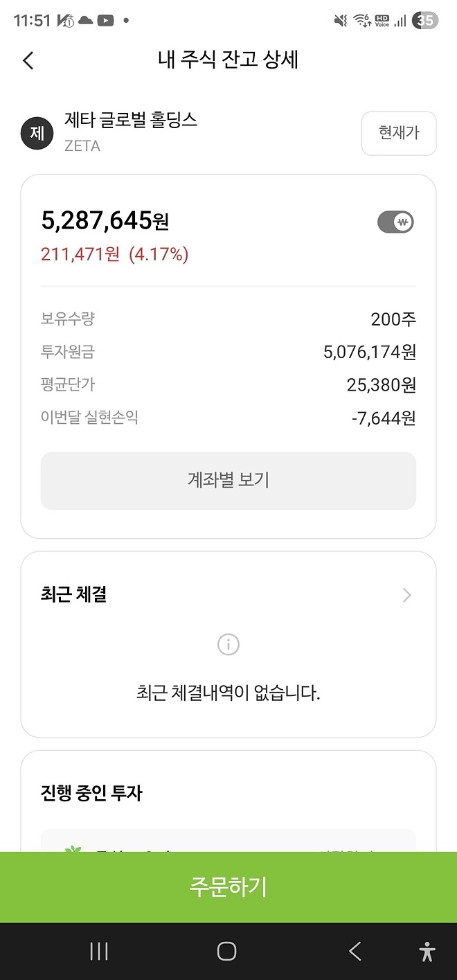The height and width of the screenshot is (980, 457).
Task: Tap the back arrow at top left
Action: (28, 61)
